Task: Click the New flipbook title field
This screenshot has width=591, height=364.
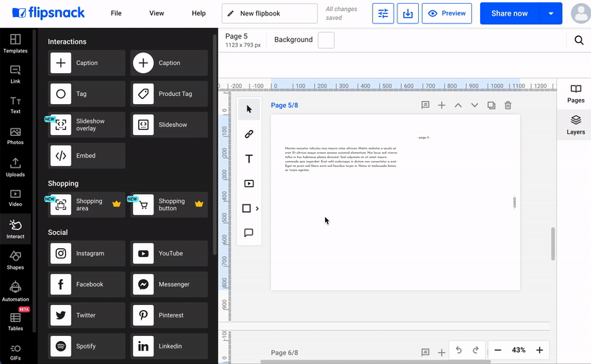Action: coord(270,13)
